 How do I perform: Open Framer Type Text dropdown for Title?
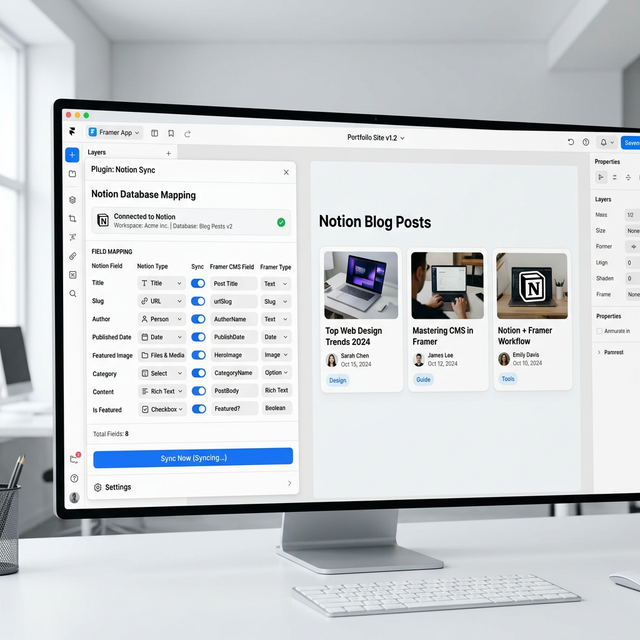(x=276, y=284)
